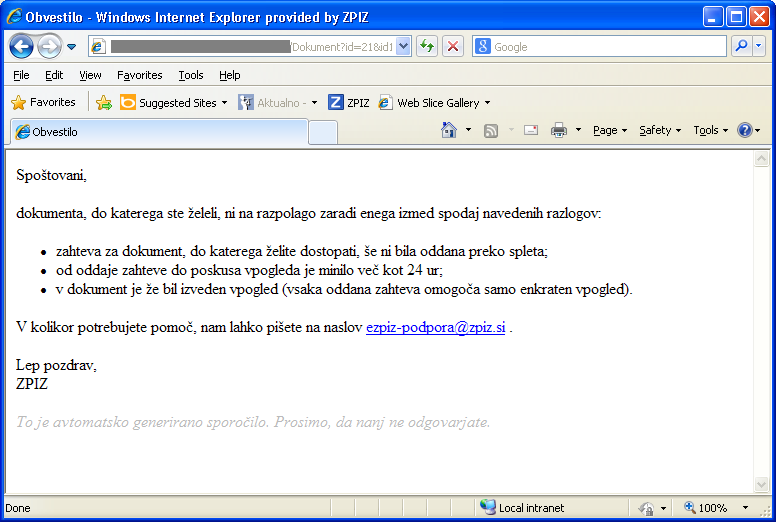Click scrollbar up arrow
Viewport: 776px width, 522px height.
click(x=761, y=159)
